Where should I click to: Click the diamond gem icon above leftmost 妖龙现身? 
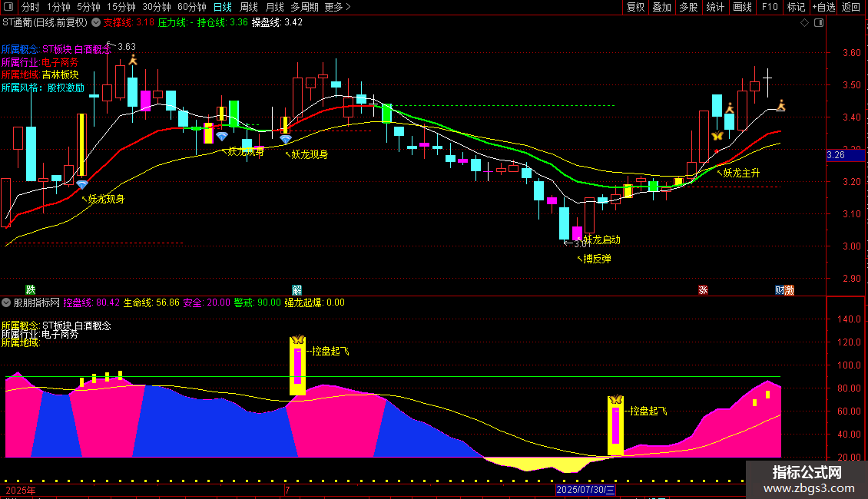point(82,185)
